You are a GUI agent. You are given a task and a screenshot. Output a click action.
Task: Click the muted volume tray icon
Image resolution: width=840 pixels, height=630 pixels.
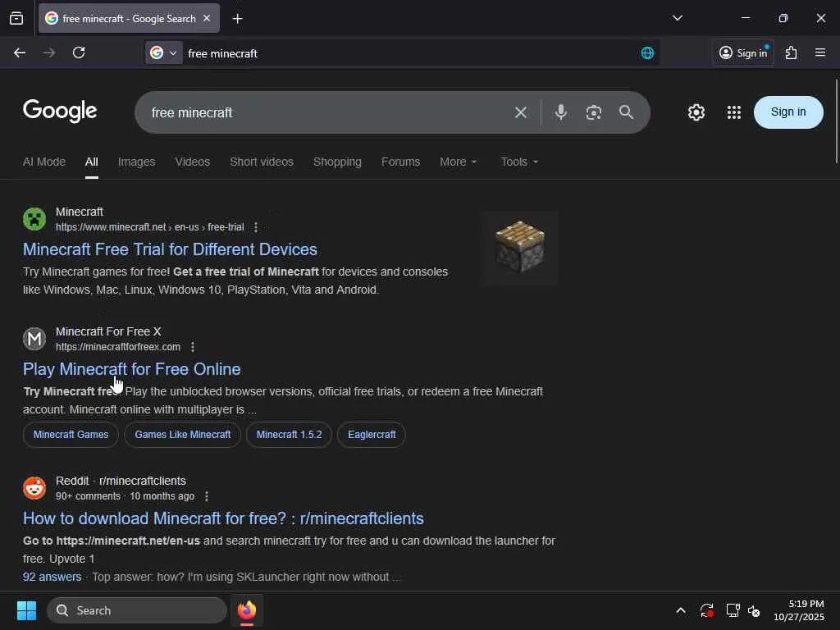(x=754, y=610)
